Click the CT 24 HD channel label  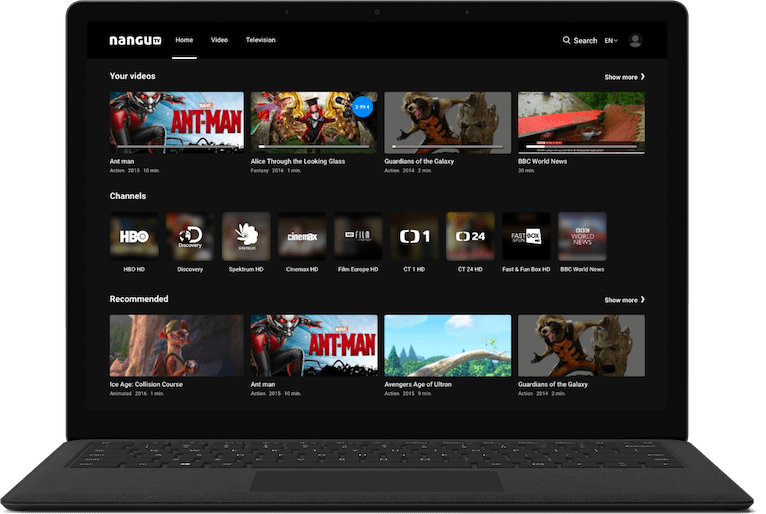470,269
